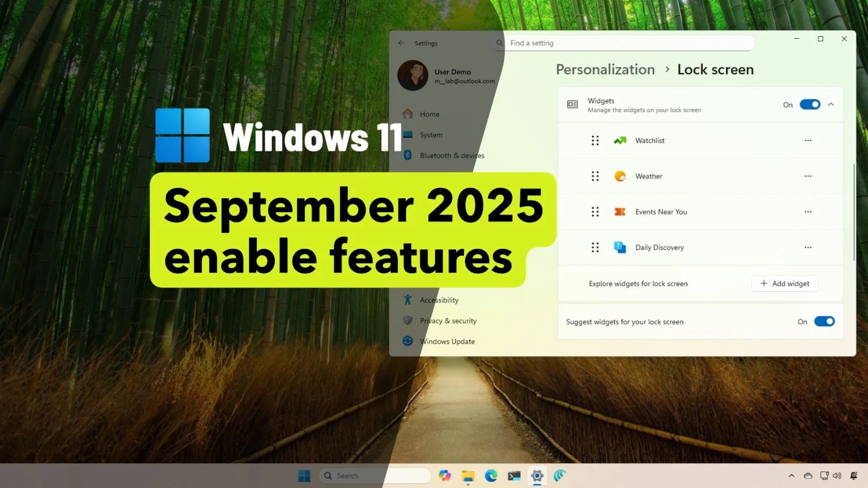Click the Add widget button
Image resolution: width=868 pixels, height=488 pixels.
coord(784,283)
